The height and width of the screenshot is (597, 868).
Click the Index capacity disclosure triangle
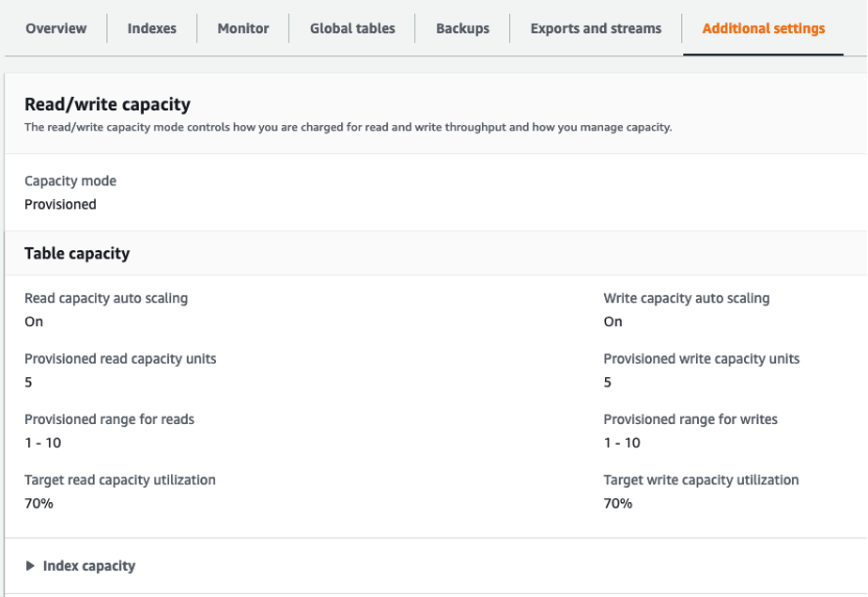pyautogui.click(x=29, y=566)
